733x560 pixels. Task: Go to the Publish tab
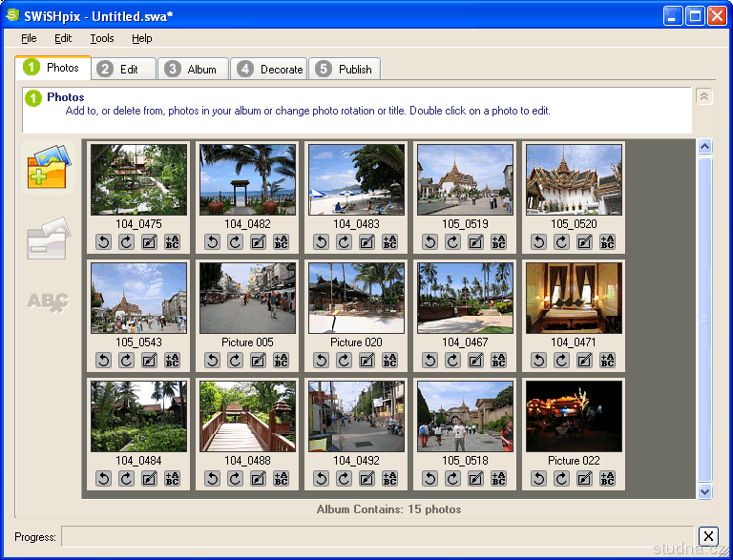point(345,69)
